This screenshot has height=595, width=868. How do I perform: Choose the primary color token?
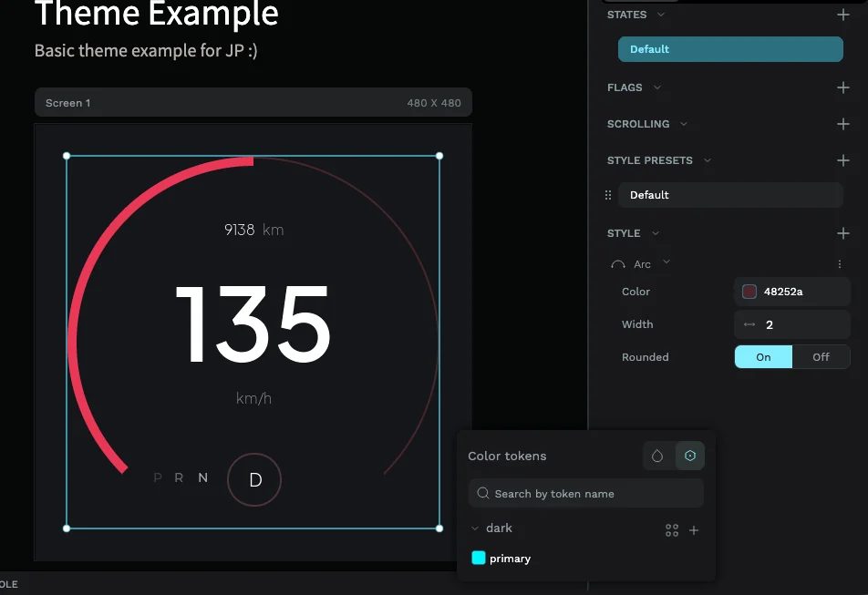510,559
